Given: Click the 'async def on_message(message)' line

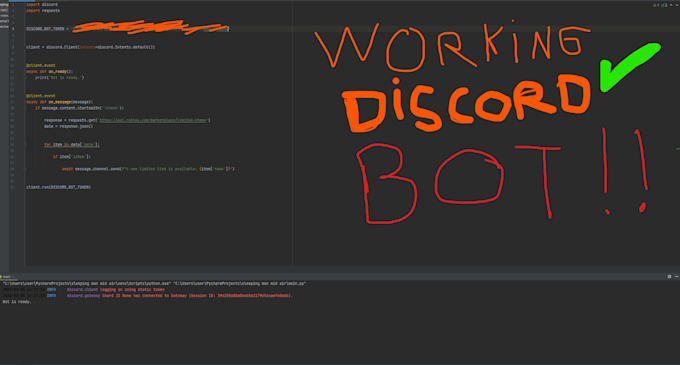Looking at the screenshot, I should click(x=59, y=102).
